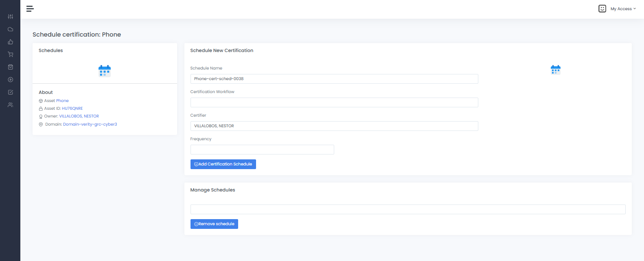Open the Asset ID HU76QNRE link
The width and height of the screenshot is (644, 261).
(x=72, y=109)
